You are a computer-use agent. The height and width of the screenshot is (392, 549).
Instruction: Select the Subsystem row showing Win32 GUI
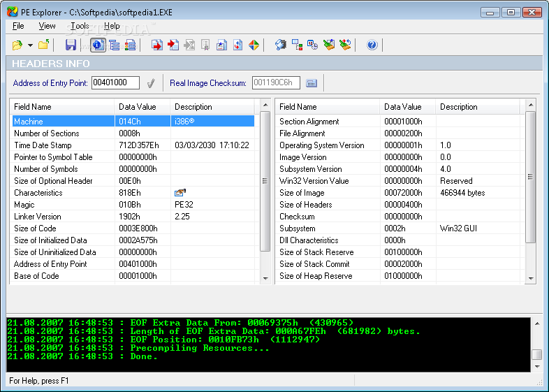tap(399, 228)
